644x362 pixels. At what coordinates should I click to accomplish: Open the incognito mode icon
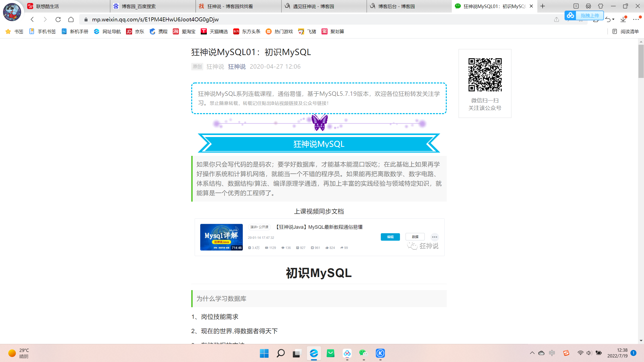click(588, 6)
